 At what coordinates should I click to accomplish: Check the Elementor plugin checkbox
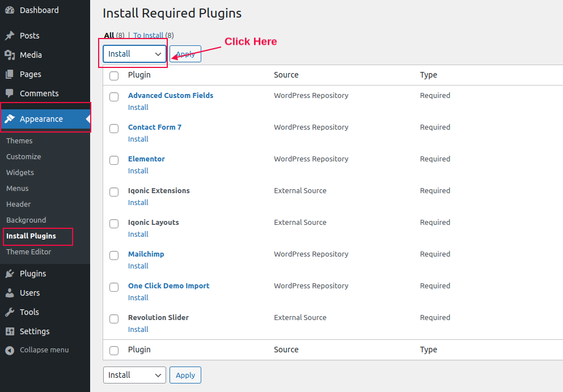click(x=114, y=160)
